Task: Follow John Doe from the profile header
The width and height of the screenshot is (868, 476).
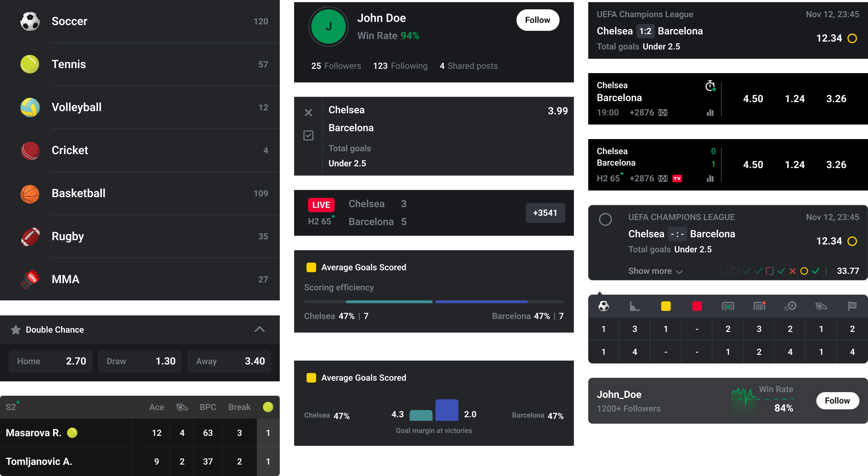Action: tap(537, 20)
